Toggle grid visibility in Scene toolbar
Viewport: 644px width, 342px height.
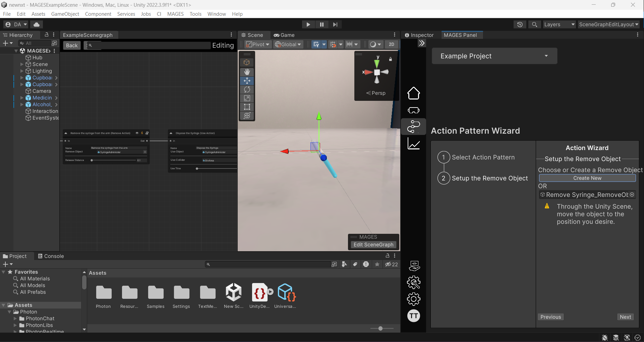[316, 45]
